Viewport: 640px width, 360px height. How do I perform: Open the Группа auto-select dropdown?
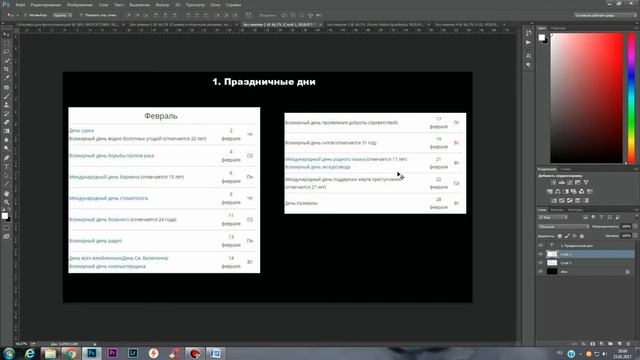62,15
